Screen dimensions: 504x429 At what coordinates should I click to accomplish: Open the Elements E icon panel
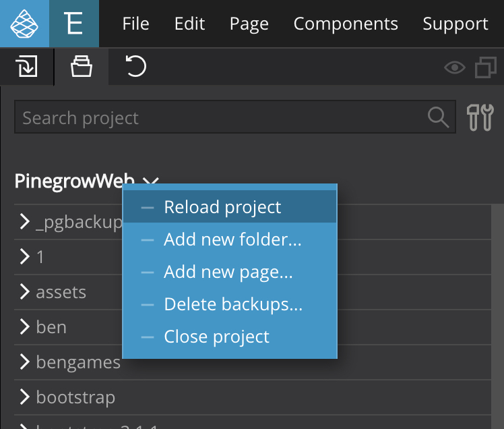point(74,24)
